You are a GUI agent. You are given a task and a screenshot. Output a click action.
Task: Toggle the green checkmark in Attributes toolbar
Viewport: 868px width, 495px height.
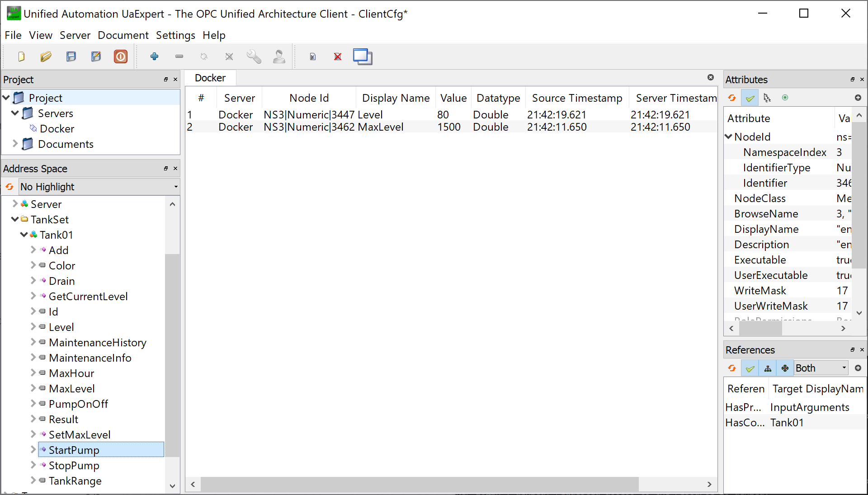(x=750, y=98)
